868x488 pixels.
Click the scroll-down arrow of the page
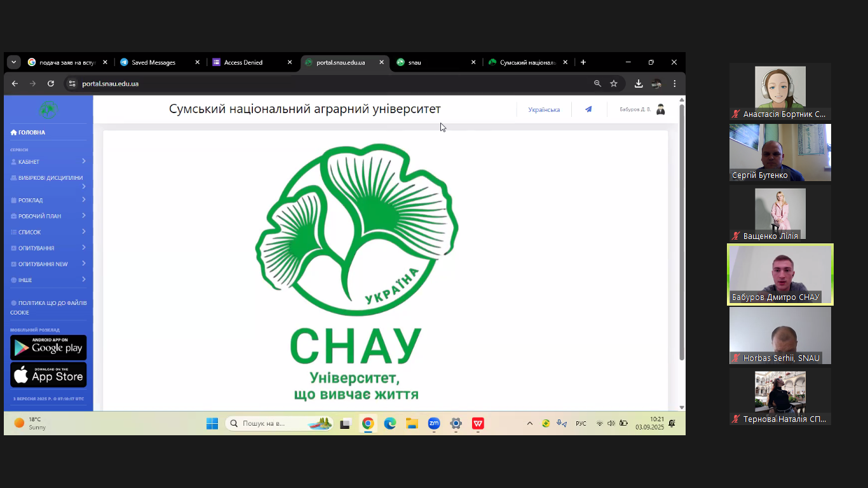(x=682, y=407)
